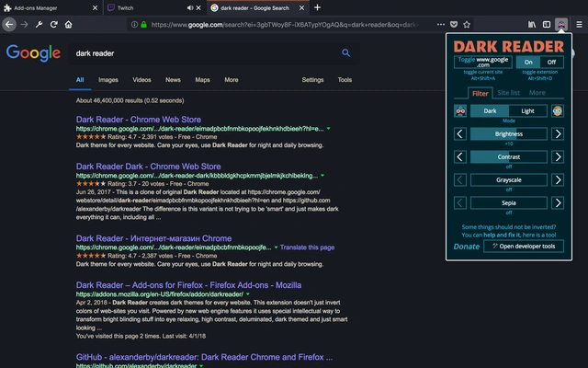Close the Twitch tab
The height and width of the screenshot is (368, 588).
[198, 8]
